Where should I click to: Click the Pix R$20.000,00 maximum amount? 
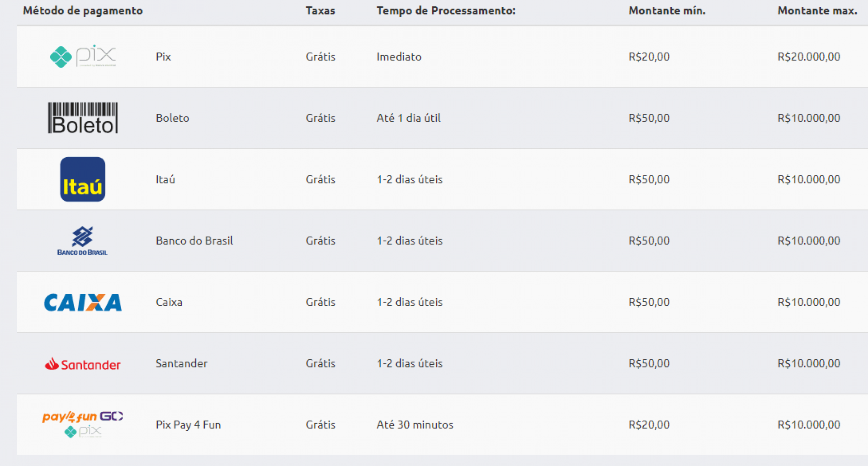click(808, 57)
